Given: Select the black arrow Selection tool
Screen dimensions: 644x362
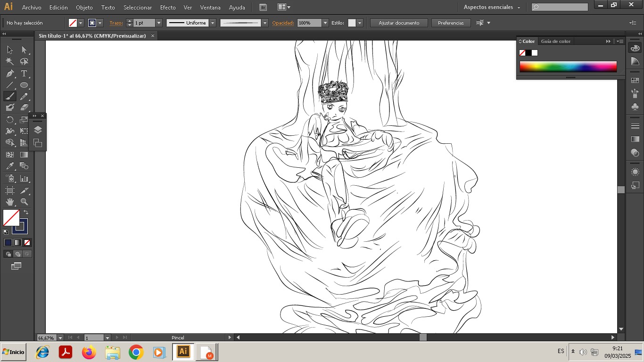Looking at the screenshot, I should (x=10, y=50).
